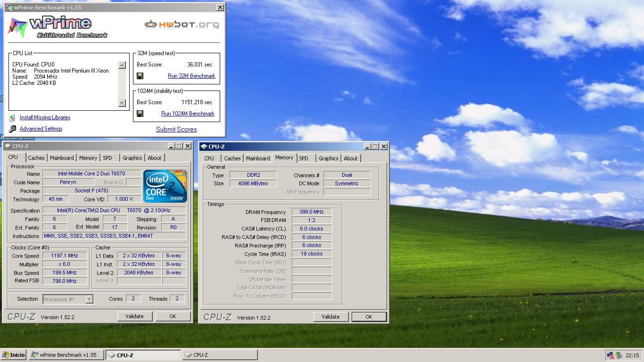Switch to Memory tab in left CPU-Z
This screenshot has height=362, width=644.
coord(88,158)
